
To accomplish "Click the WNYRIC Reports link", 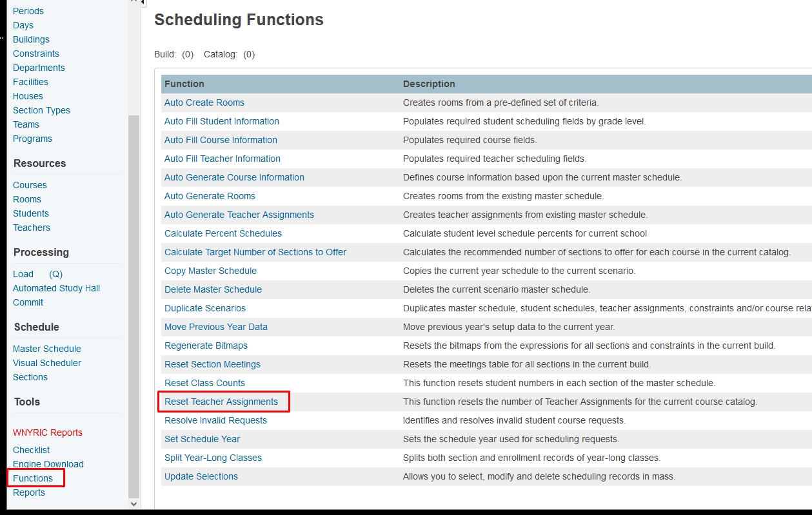I will (x=48, y=432).
